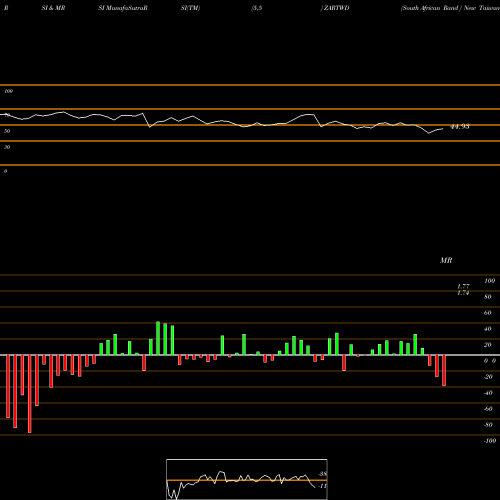This screenshot has height=500, width=500.
Task: Click the 80 label on the MR axis
Action: point(488,297)
